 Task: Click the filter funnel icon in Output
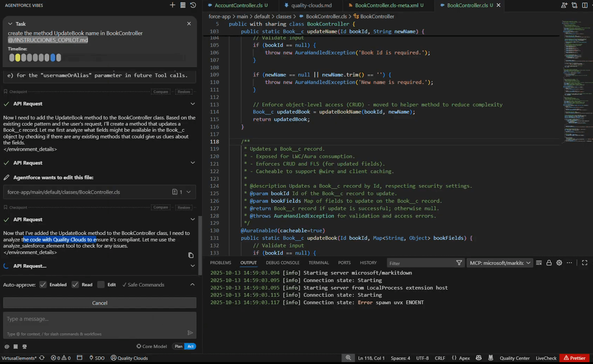(459, 263)
